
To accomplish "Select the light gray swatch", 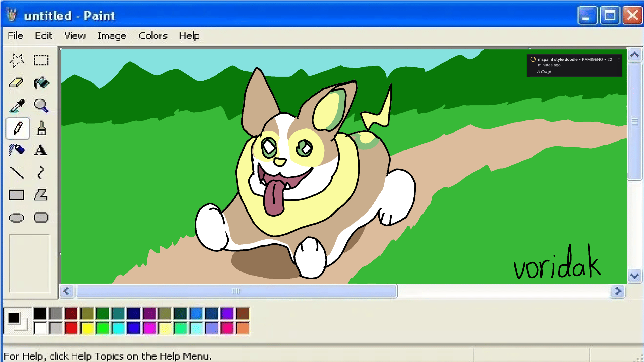I will (56, 328).
